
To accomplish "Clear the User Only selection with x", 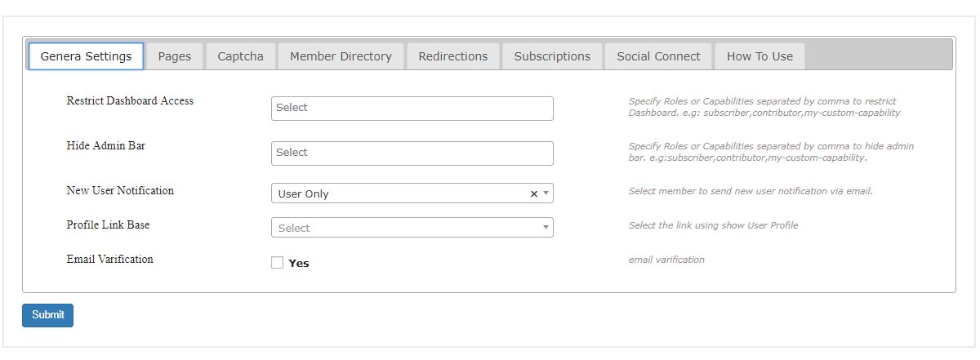I will 534,193.
